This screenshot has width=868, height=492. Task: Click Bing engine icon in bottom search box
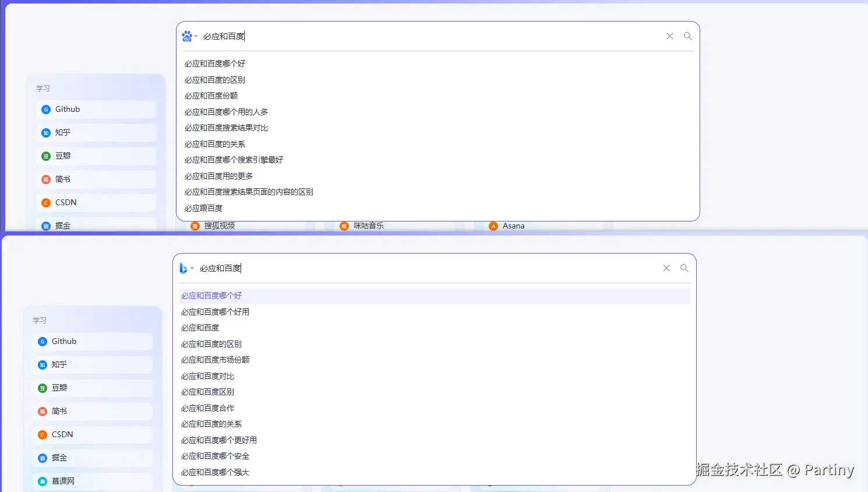(x=183, y=268)
